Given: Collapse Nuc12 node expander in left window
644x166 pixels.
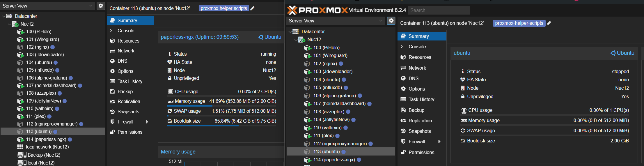Looking at the screenshot, I should (x=9, y=24).
